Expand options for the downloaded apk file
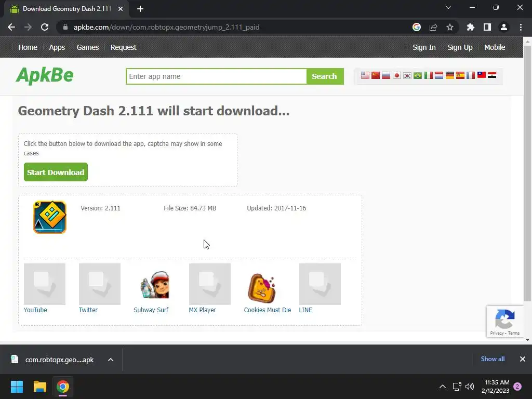Screen dimensions: 532x399 point(111,360)
